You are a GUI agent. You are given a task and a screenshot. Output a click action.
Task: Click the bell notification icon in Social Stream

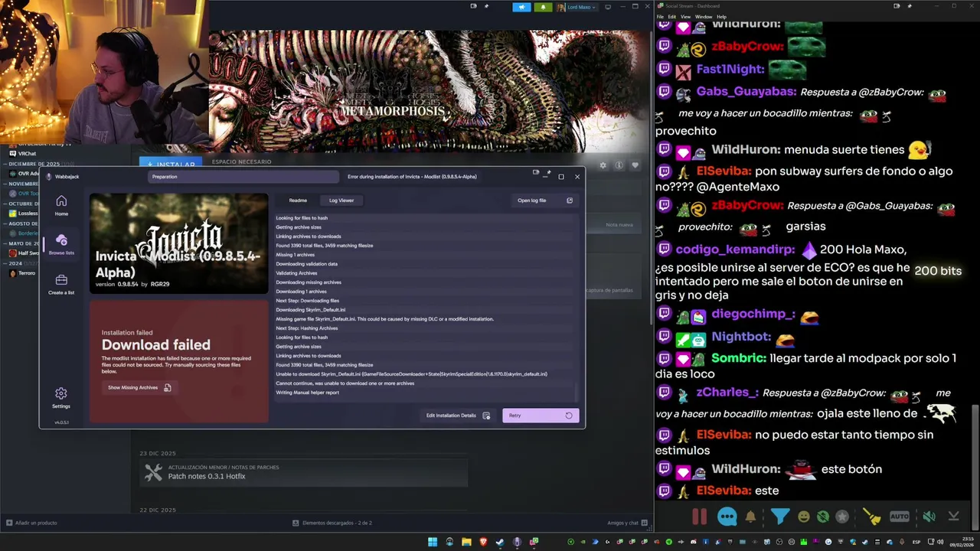[x=750, y=517]
